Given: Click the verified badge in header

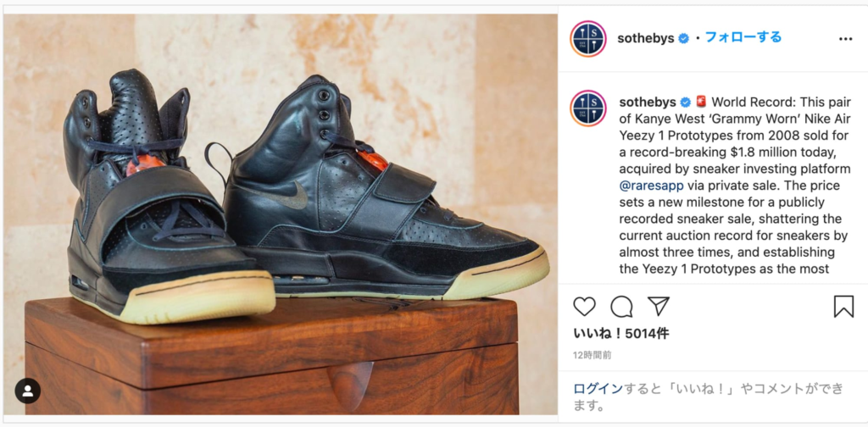Looking at the screenshot, I should click(x=684, y=39).
